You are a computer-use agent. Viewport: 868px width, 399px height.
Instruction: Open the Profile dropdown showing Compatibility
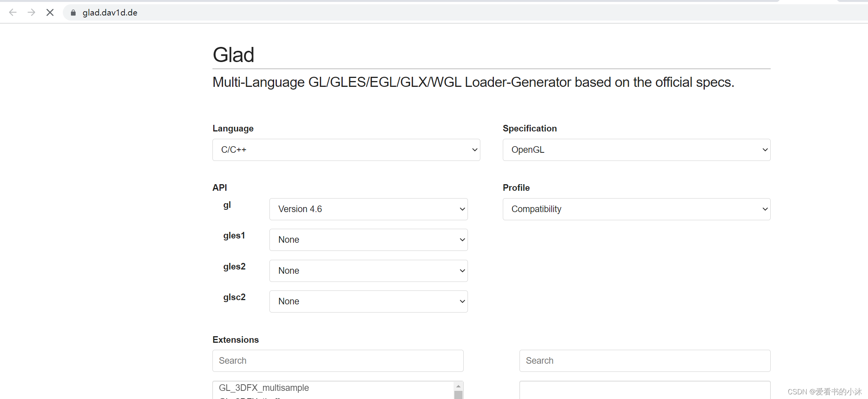[637, 209]
